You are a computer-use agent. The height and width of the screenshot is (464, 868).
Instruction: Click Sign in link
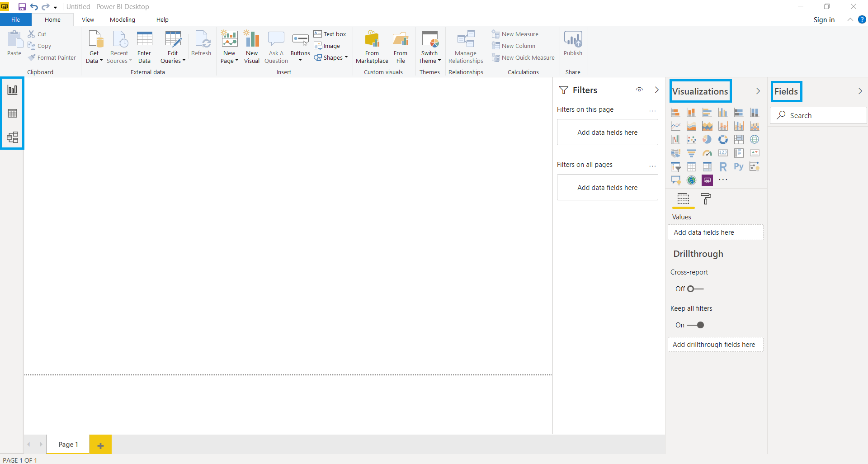(824, 20)
